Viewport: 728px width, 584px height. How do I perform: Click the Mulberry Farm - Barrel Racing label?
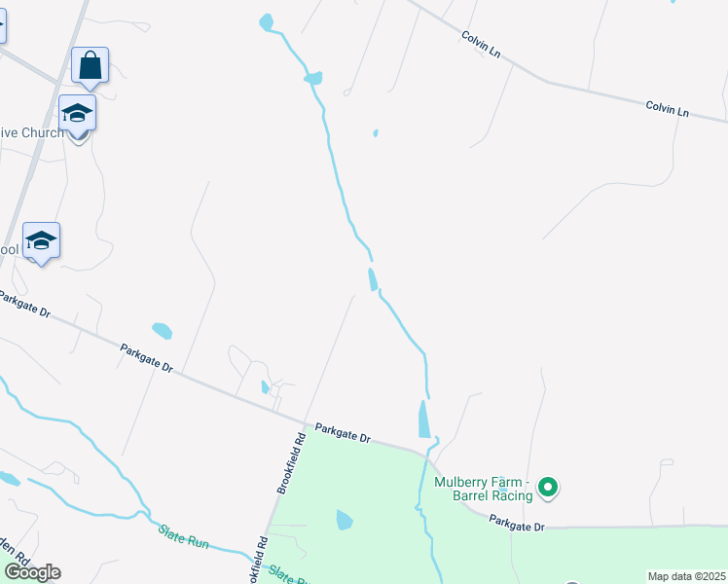[484, 489]
